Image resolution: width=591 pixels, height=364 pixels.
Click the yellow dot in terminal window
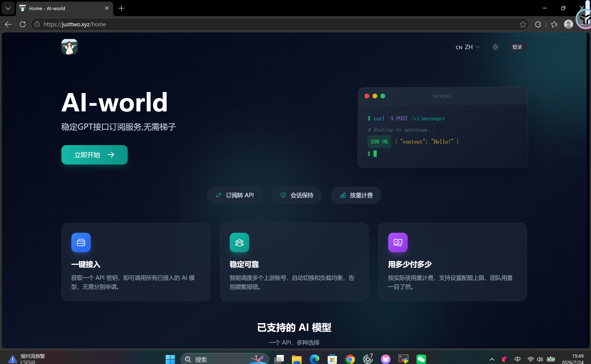pyautogui.click(x=375, y=96)
